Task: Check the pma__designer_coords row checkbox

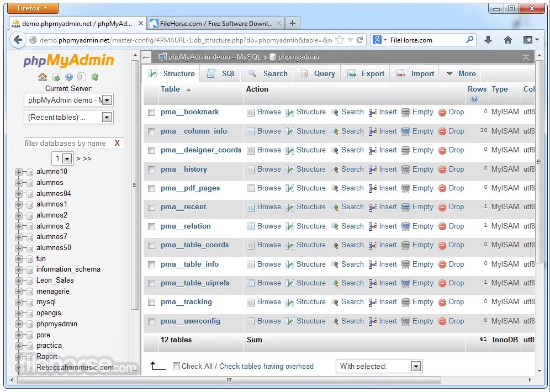Action: coord(151,151)
